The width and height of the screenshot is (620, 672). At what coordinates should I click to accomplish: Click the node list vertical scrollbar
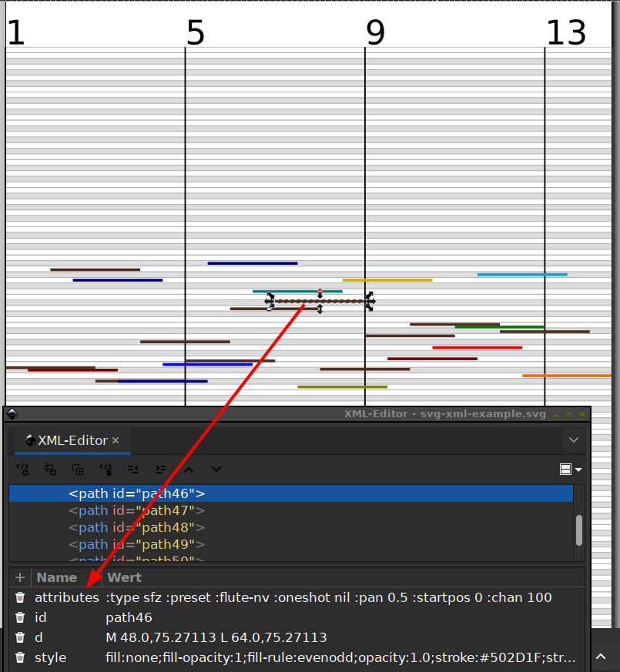(579, 530)
